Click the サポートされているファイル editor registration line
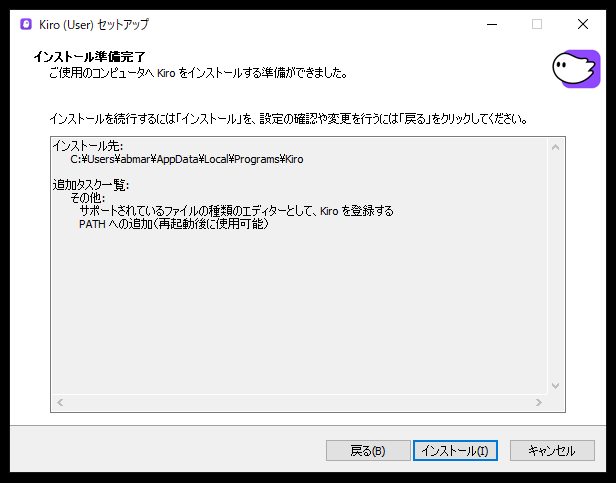This screenshot has height=483, width=616. click(236, 211)
